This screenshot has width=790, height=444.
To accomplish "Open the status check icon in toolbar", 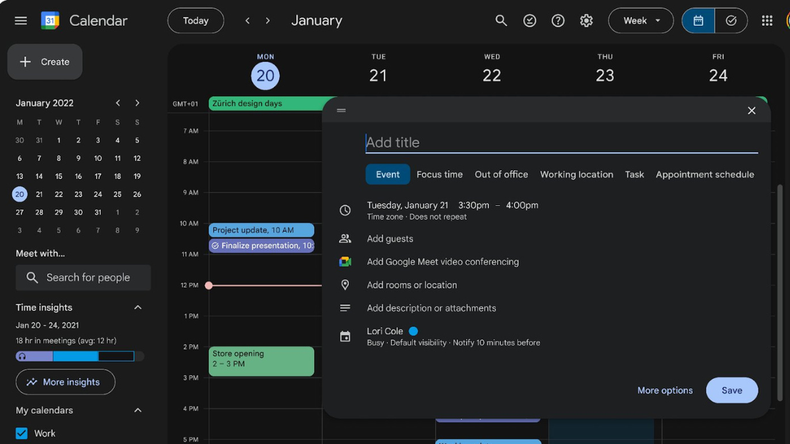I will [x=530, y=21].
